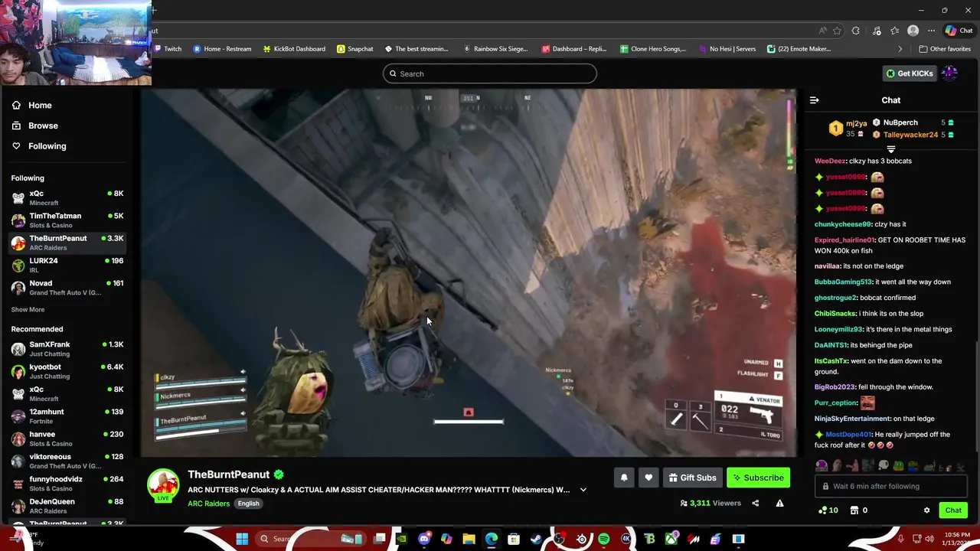This screenshot has width=980, height=551.
Task: Focus the Kick search field
Action: pyautogui.click(x=490, y=73)
